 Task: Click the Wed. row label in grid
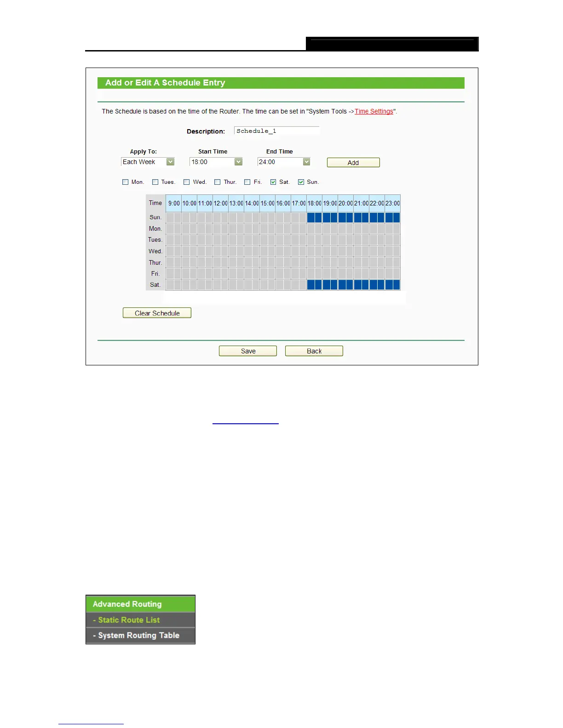pos(155,251)
